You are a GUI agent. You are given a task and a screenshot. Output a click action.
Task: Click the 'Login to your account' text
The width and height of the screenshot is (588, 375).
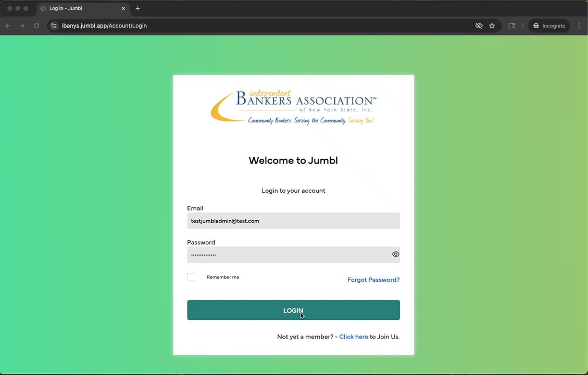click(293, 191)
